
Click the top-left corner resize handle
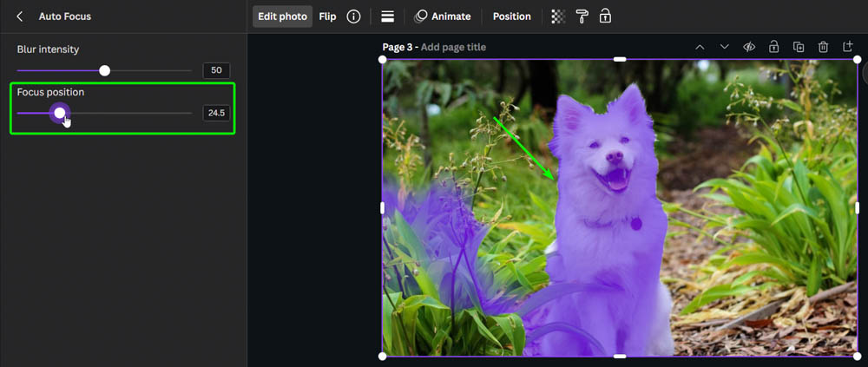[x=382, y=59]
